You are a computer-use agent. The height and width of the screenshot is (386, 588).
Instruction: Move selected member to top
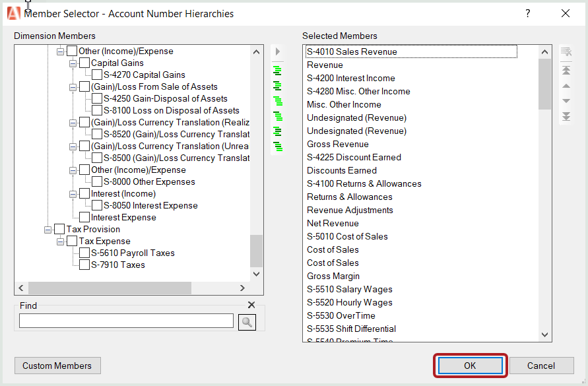(x=566, y=70)
